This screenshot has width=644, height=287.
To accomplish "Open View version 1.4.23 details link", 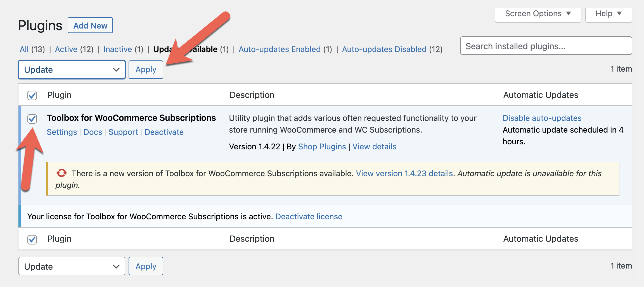I will (404, 173).
